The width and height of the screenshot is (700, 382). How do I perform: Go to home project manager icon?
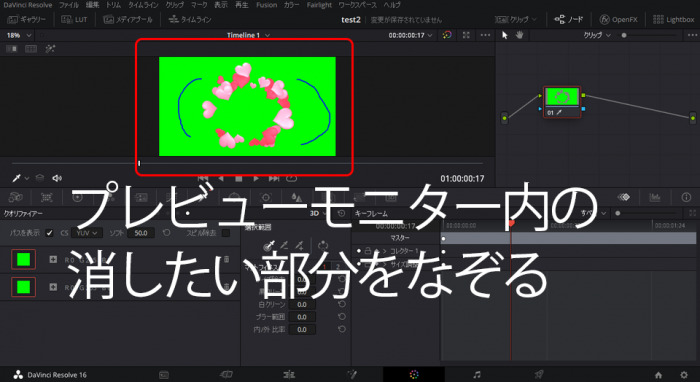pos(658,375)
